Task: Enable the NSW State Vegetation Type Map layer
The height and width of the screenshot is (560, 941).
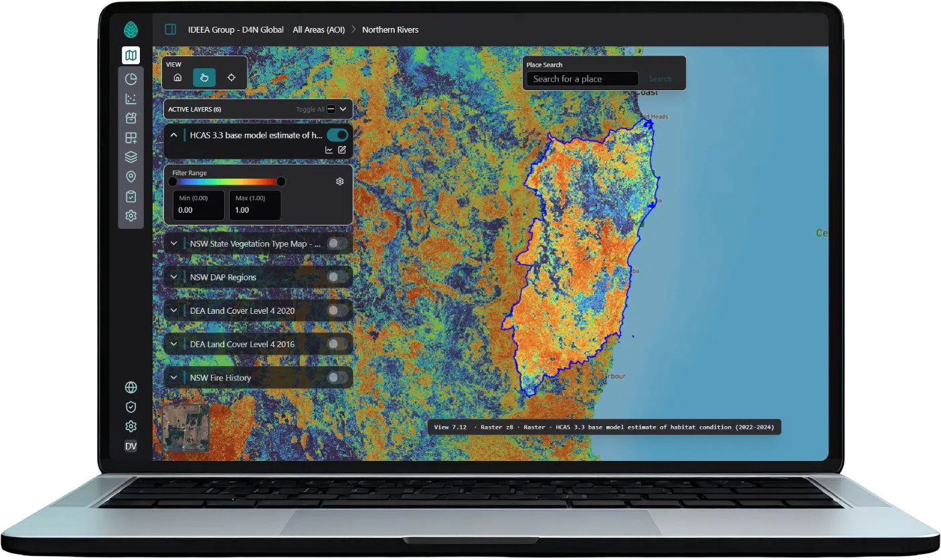Action: pyautogui.click(x=337, y=244)
